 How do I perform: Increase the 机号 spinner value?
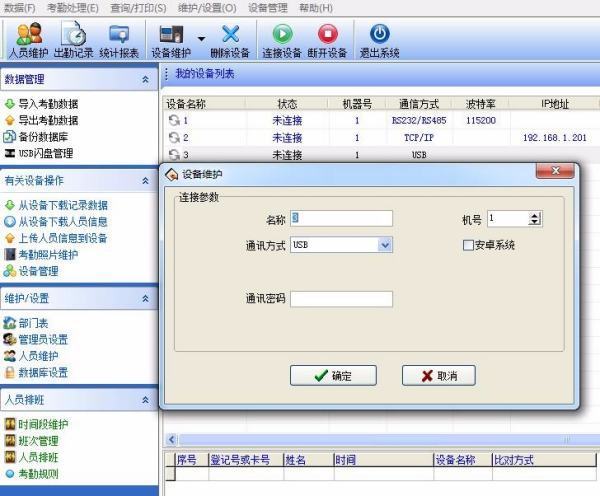(x=535, y=215)
